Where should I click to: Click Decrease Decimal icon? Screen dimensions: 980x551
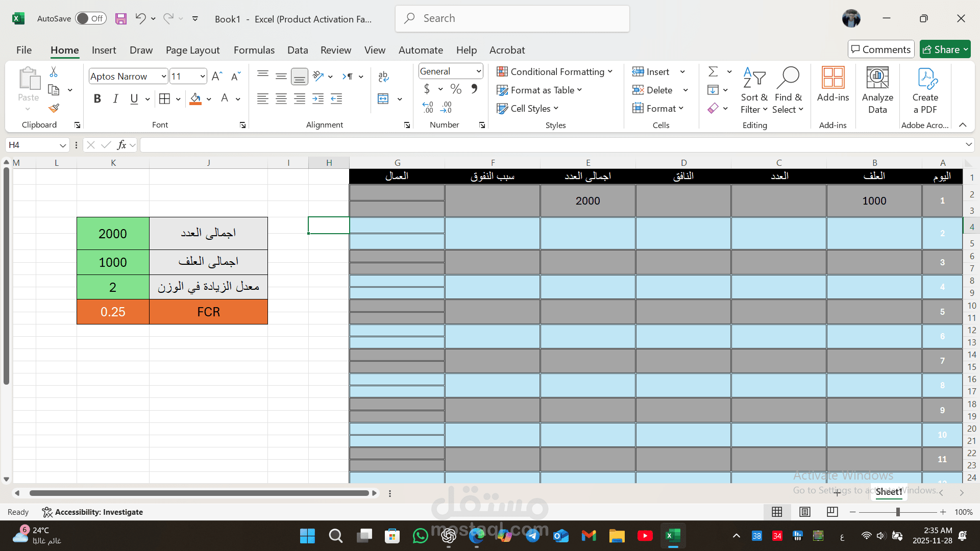pyautogui.click(x=446, y=107)
